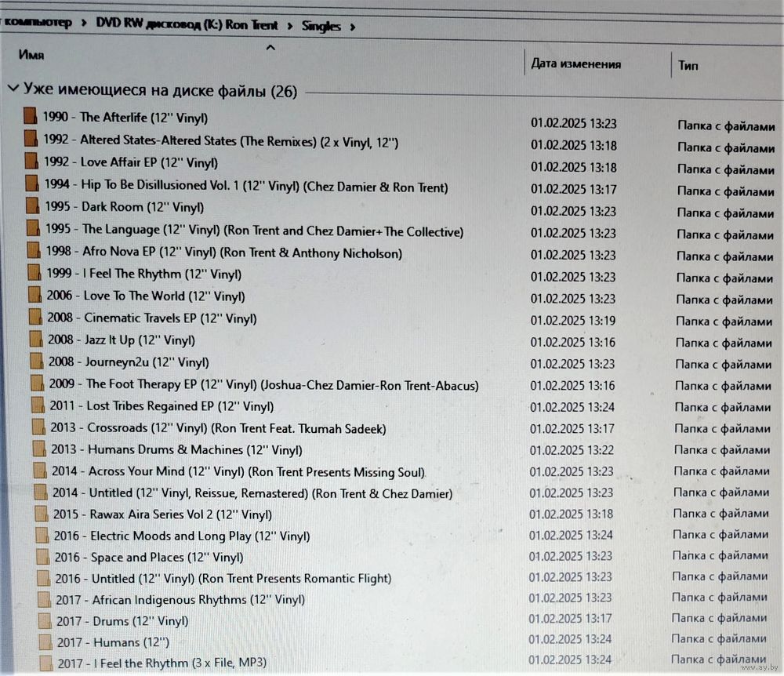Select '2008 - Jazz It Up' folder name
This screenshot has width=784, height=676.
pyautogui.click(x=122, y=340)
